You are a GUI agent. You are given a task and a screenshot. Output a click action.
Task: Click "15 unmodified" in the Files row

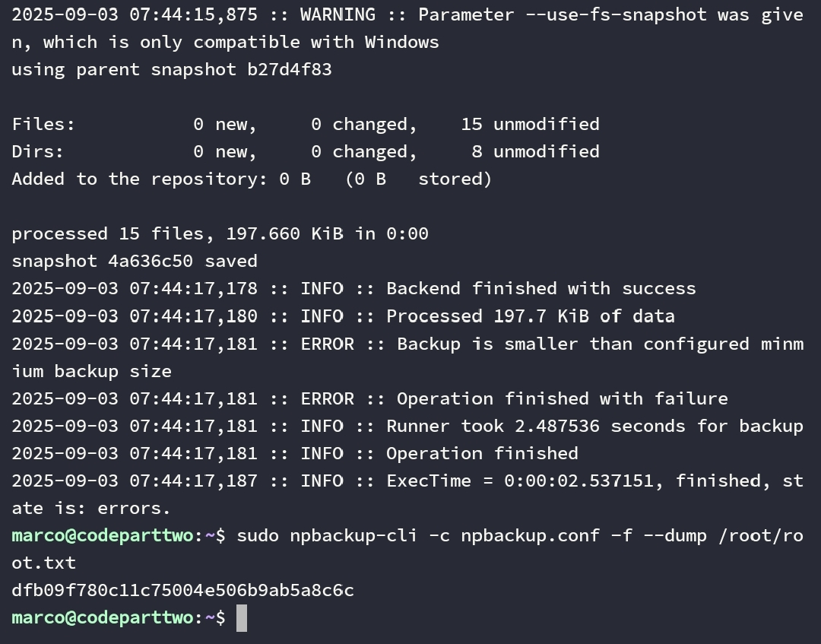(530, 124)
